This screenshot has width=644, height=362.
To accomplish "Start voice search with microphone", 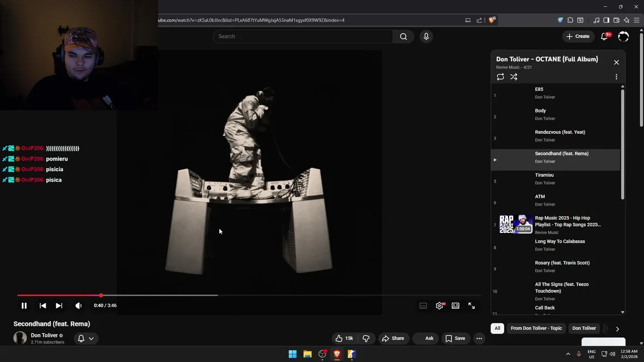I will pos(426,36).
